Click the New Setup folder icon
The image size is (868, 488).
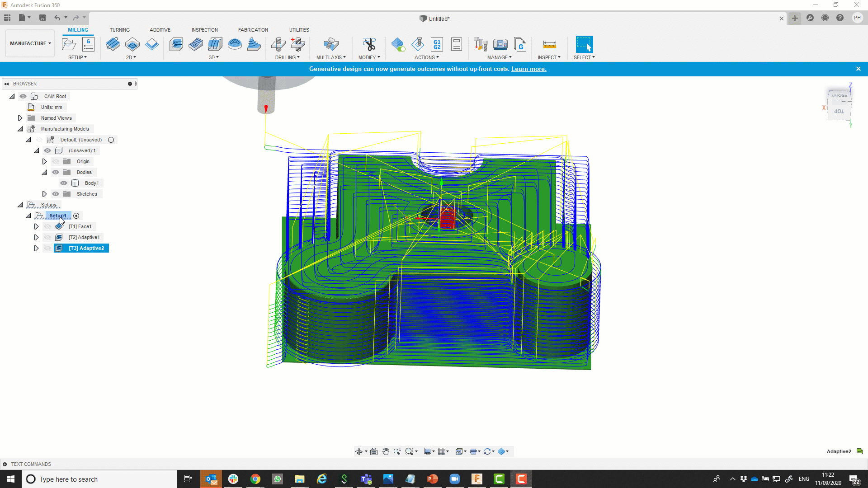tap(69, 44)
